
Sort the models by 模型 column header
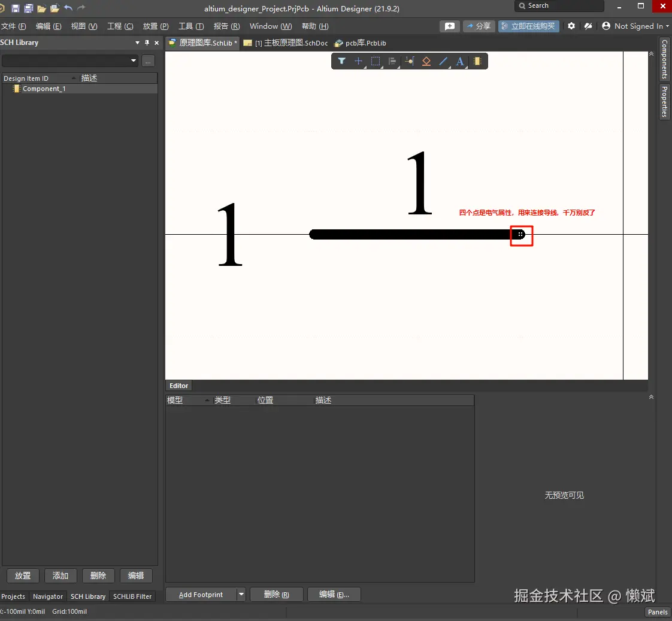(x=189, y=400)
